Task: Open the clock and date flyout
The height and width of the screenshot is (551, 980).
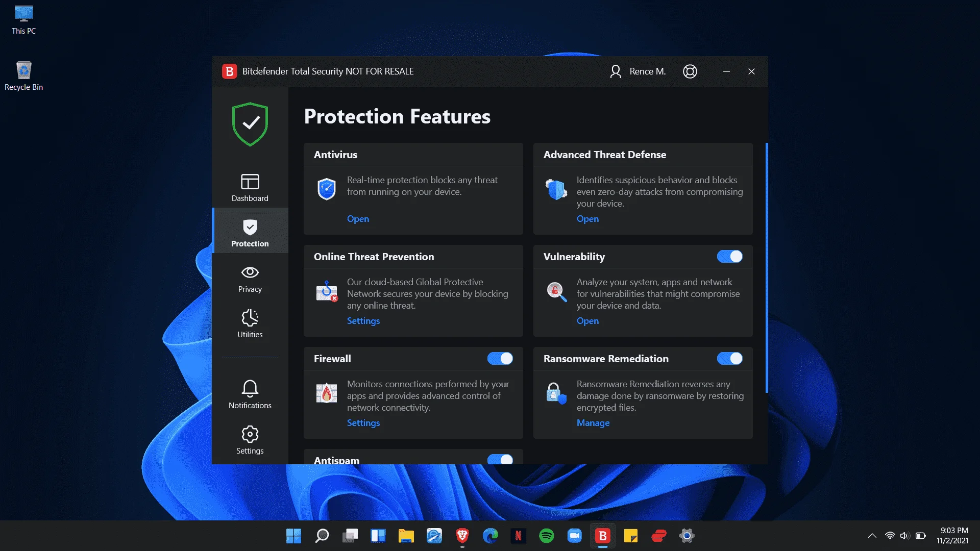Action: coord(952,536)
